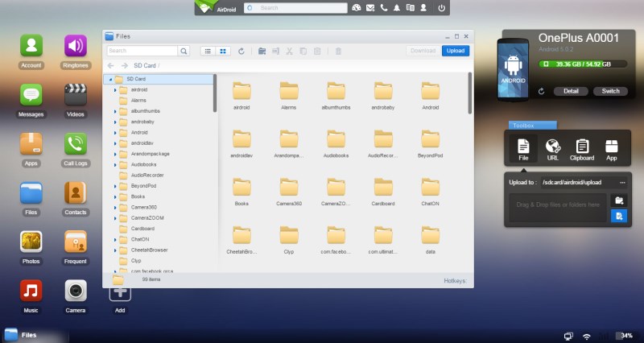Click the new message envelope icon
The width and height of the screenshot is (644, 343).
370,8
